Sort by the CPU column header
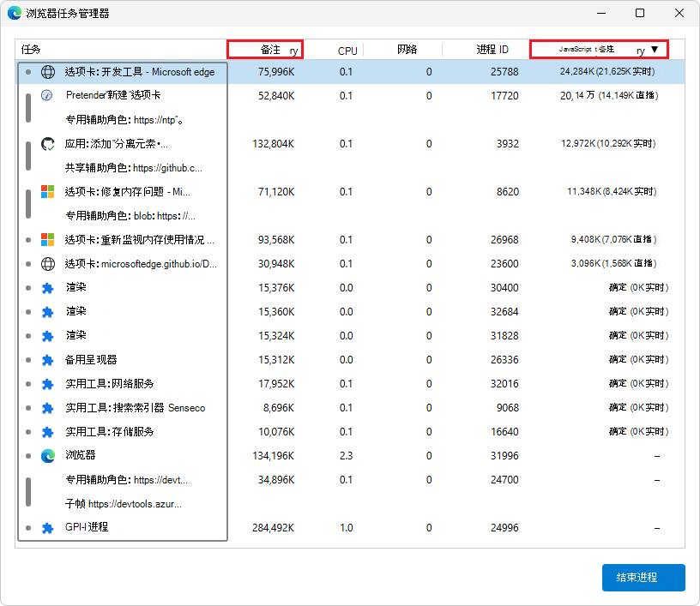The height and width of the screenshot is (606, 700). [347, 51]
